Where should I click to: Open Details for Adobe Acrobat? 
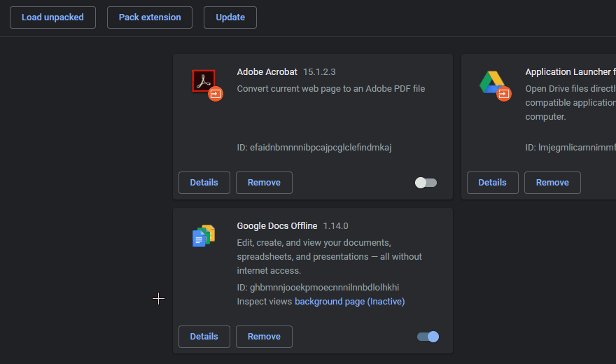204,183
